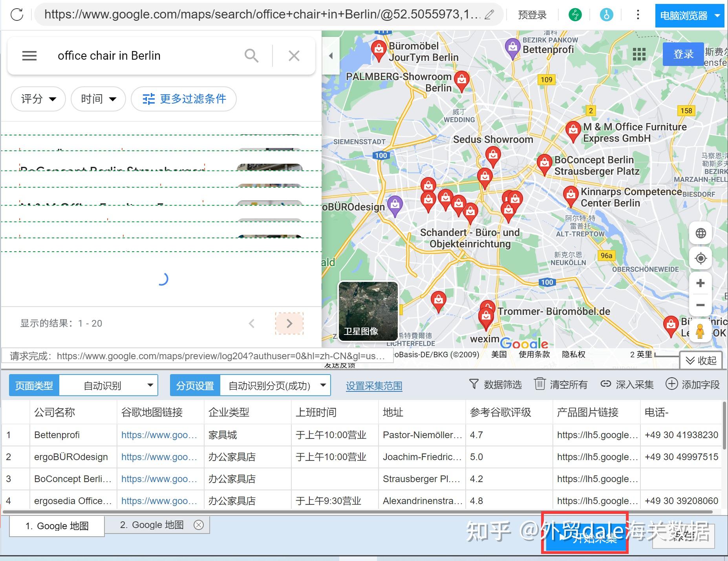The image size is (728, 561).
Task: Click the blue circular extension icon
Action: point(606,15)
